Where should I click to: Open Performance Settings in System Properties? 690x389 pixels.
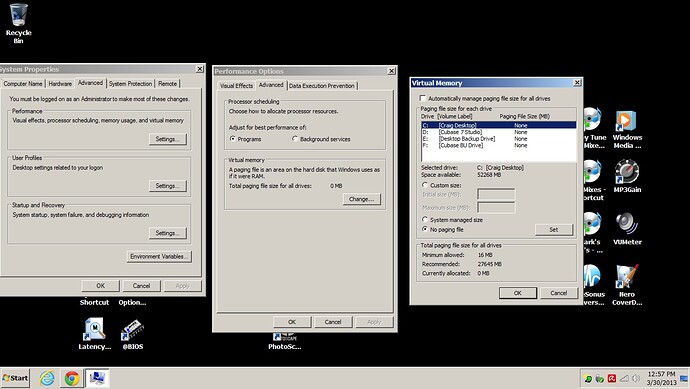pos(168,139)
